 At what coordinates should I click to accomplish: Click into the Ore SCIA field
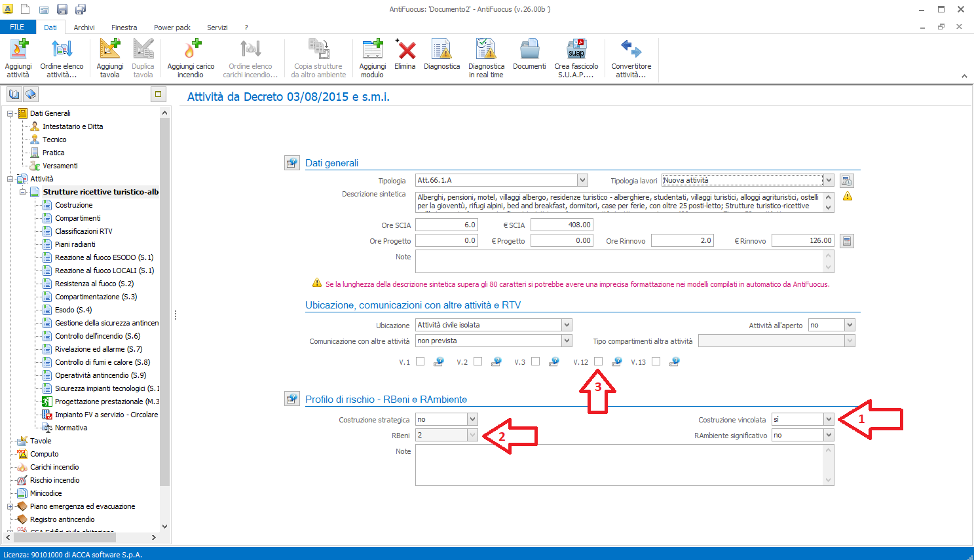[x=446, y=225]
